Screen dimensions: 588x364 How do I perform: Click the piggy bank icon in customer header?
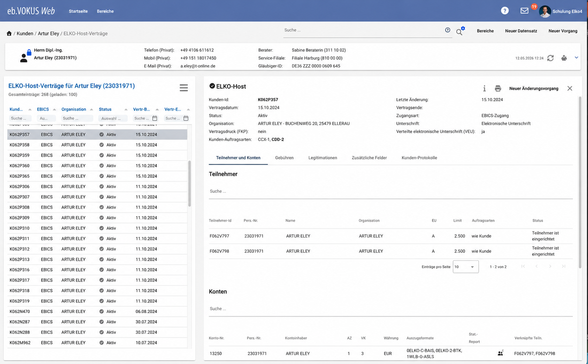(564, 58)
